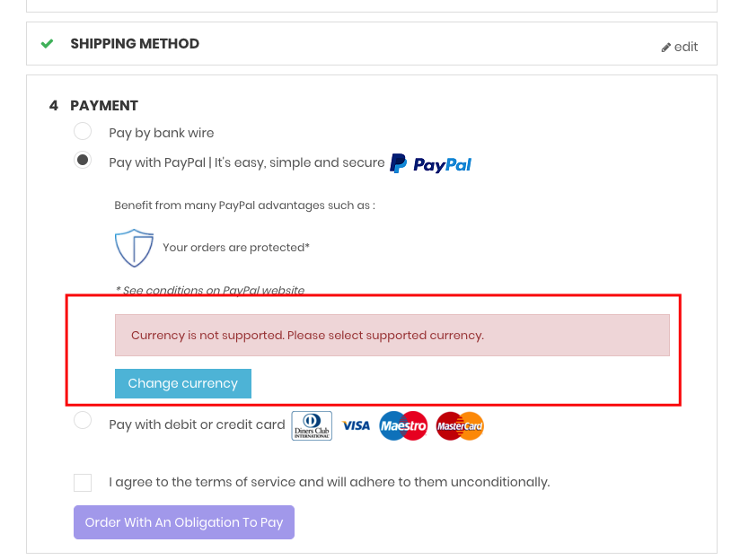Click the Visa card logo
The width and height of the screenshot is (740, 560).
click(x=356, y=425)
